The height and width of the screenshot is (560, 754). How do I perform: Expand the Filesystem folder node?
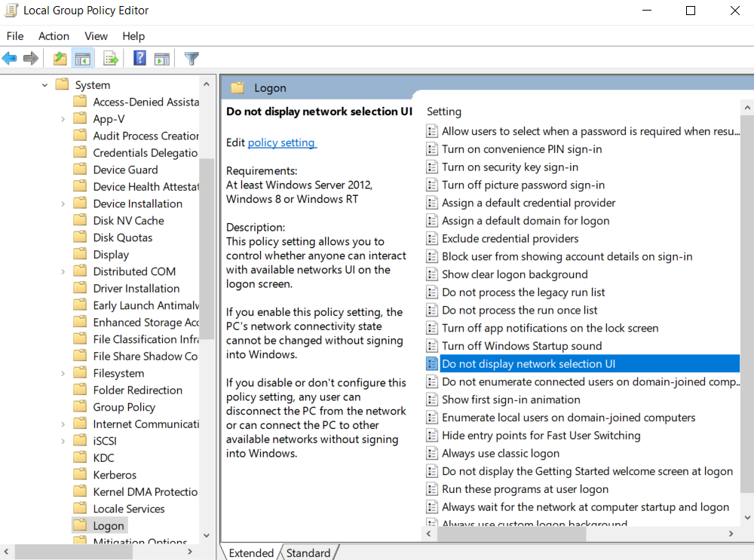pyautogui.click(x=63, y=373)
